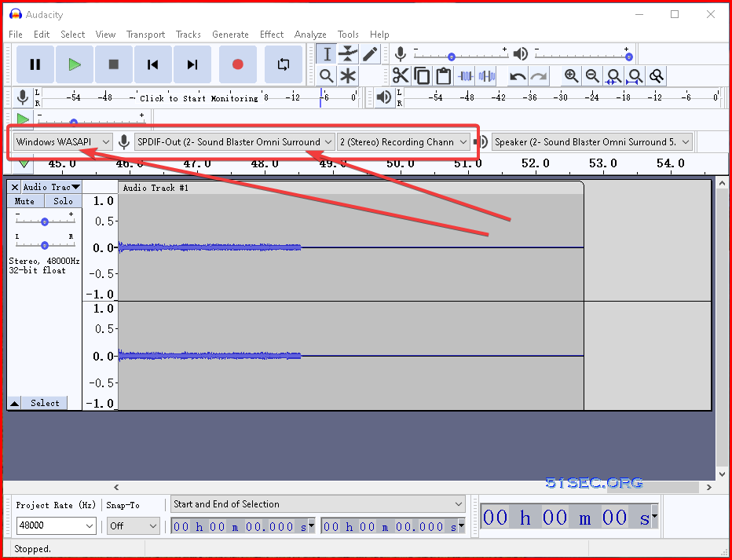Image resolution: width=732 pixels, height=560 pixels.
Task: Open Start and End of Selection dropdown
Action: pyautogui.click(x=317, y=504)
